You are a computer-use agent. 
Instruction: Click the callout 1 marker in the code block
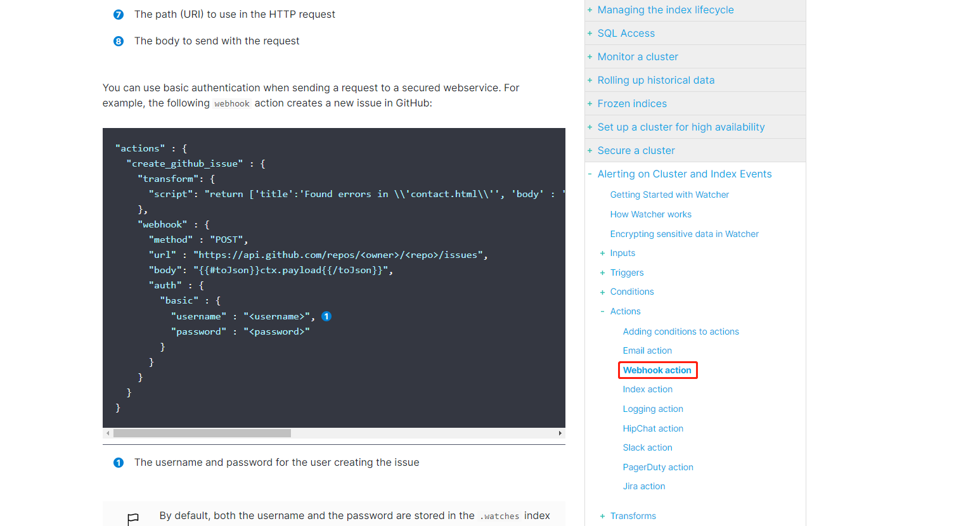pyautogui.click(x=326, y=316)
